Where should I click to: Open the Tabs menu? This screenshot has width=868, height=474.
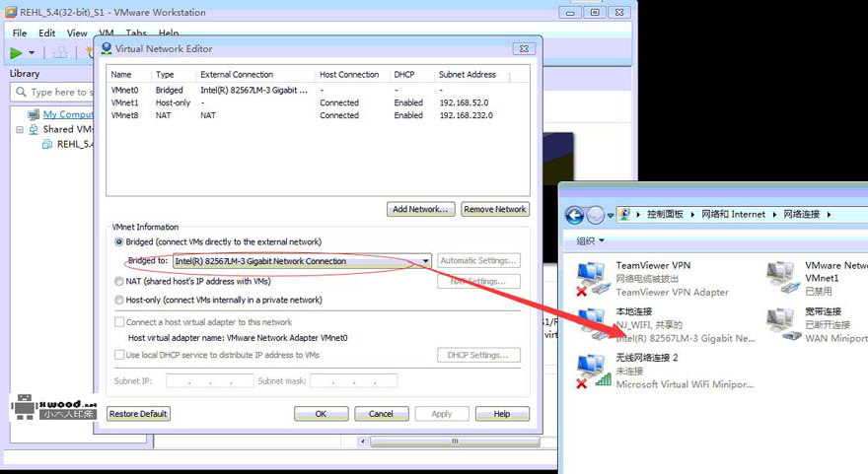point(136,34)
